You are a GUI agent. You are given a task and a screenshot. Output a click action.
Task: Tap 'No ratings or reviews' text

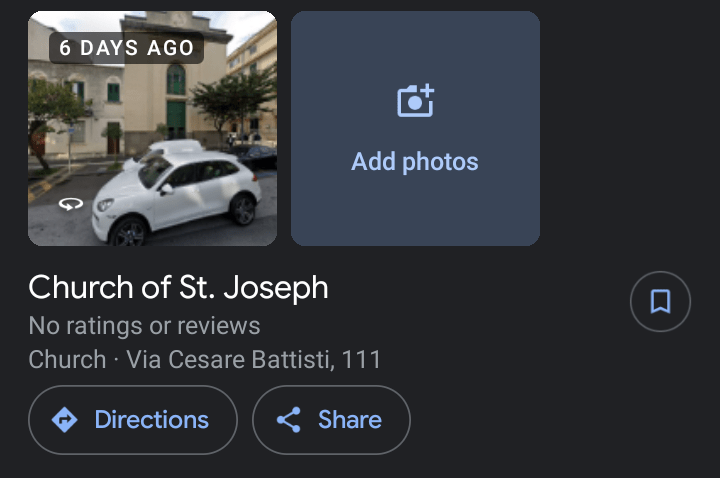coord(144,325)
